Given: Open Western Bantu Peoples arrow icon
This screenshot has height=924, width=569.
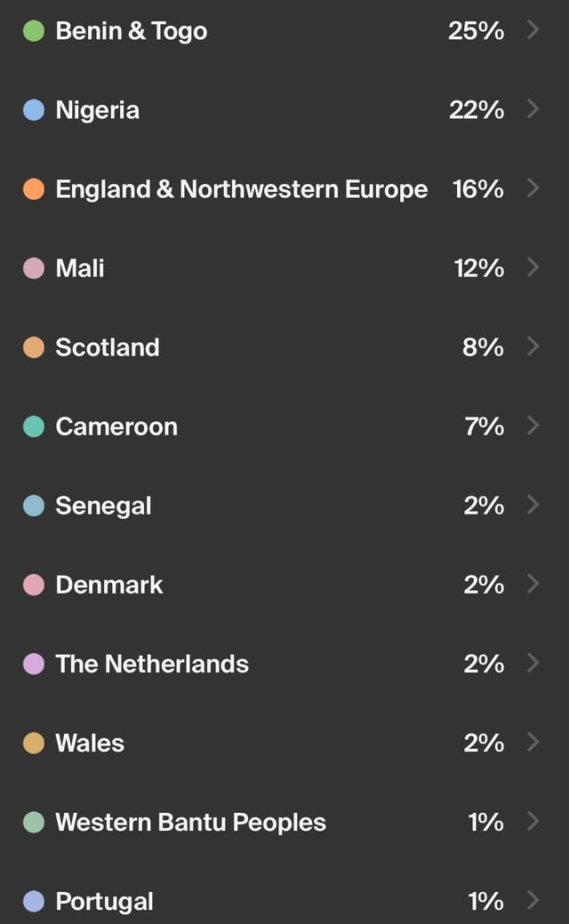Looking at the screenshot, I should click(533, 821).
